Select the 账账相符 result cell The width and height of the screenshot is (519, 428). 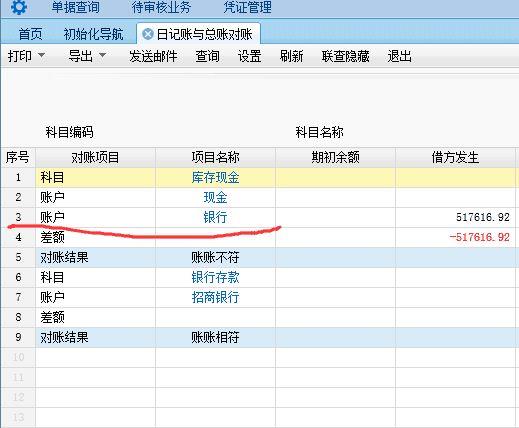[215, 337]
